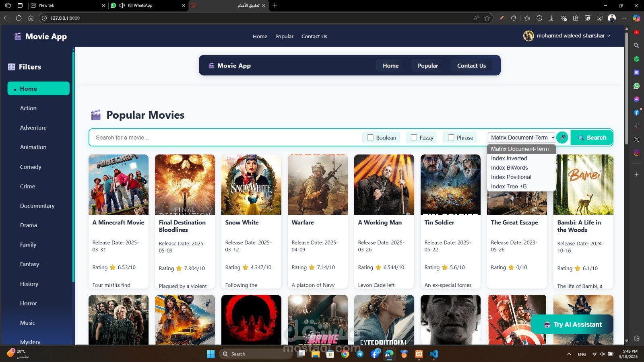Open Chrome from the taskbar

pyautogui.click(x=345, y=354)
